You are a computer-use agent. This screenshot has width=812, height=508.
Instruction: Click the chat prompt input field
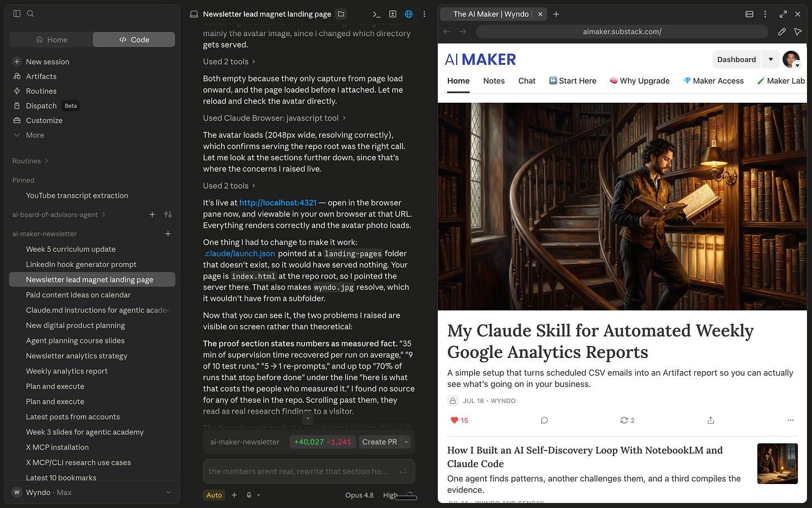click(309, 472)
